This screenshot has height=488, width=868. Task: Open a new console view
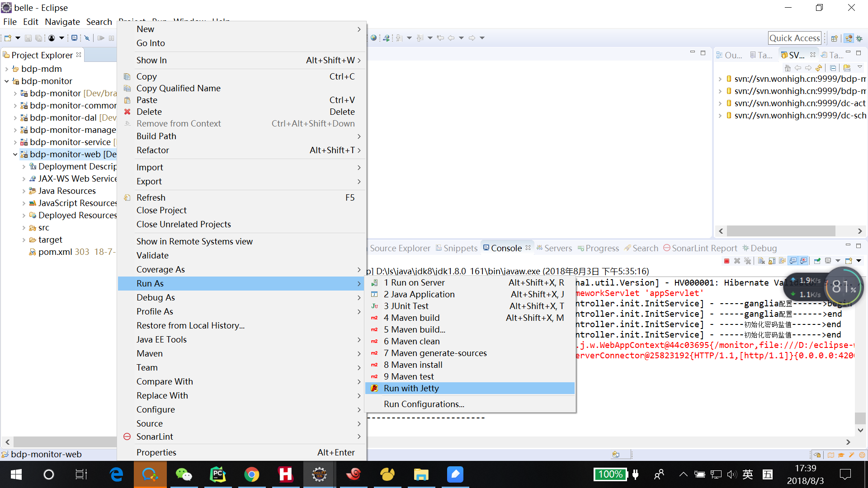tap(849, 261)
